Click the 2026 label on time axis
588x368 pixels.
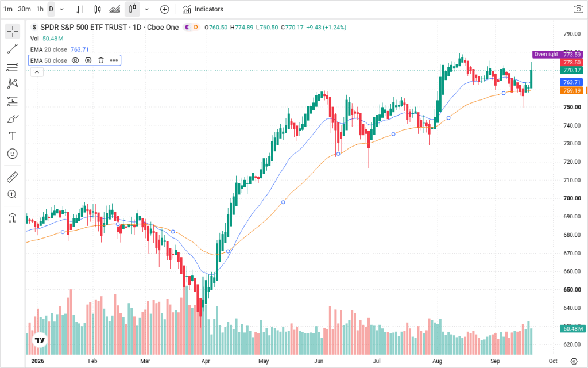pos(37,361)
